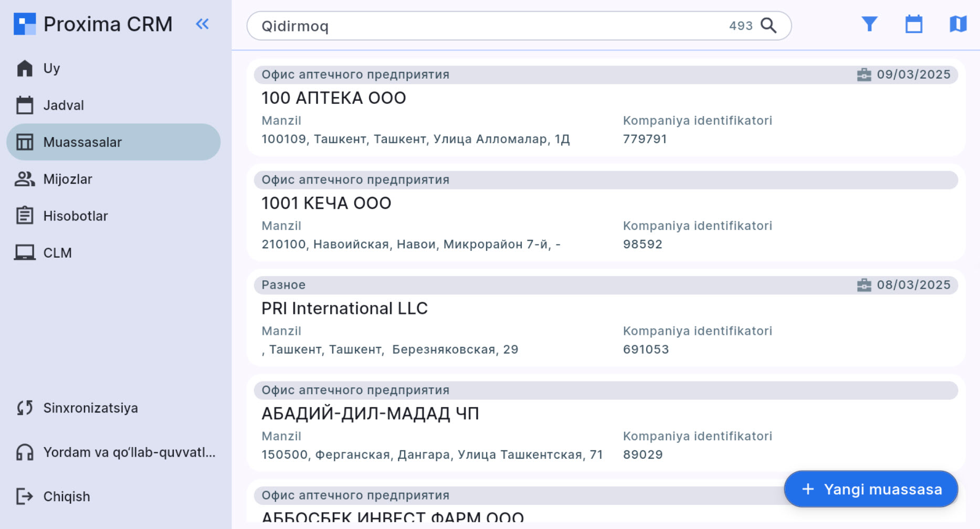
Task: Focus the Qidirmoq search field
Action: (x=488, y=26)
